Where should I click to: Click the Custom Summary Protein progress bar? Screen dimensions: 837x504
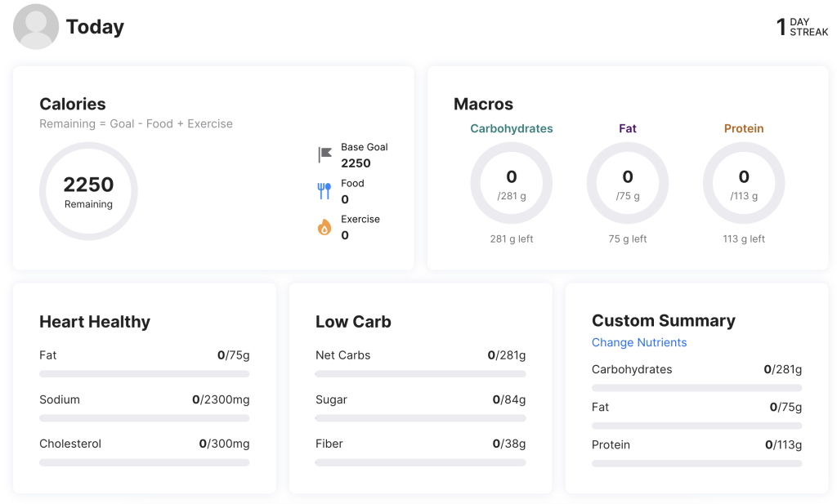click(x=696, y=463)
